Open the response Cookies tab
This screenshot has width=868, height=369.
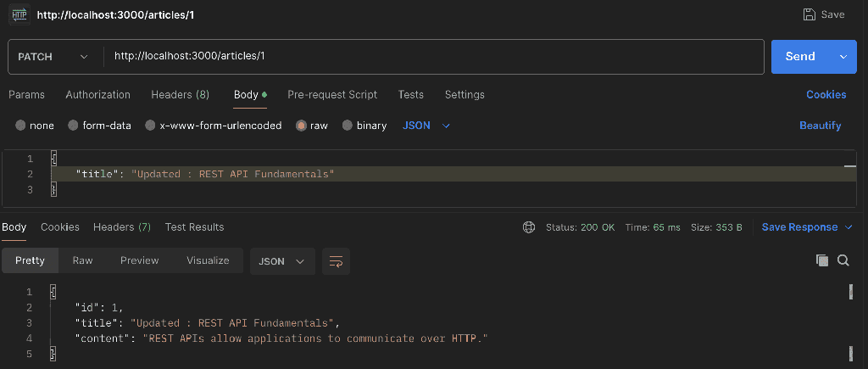60,227
